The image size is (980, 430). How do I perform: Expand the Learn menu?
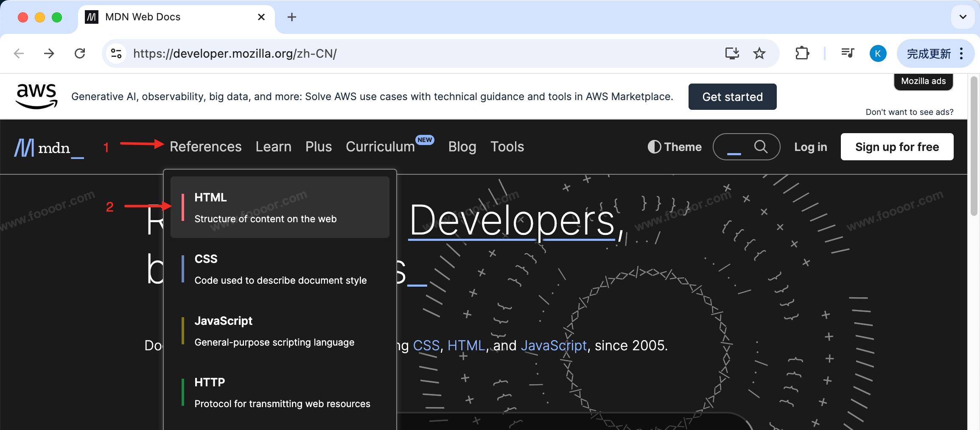273,147
